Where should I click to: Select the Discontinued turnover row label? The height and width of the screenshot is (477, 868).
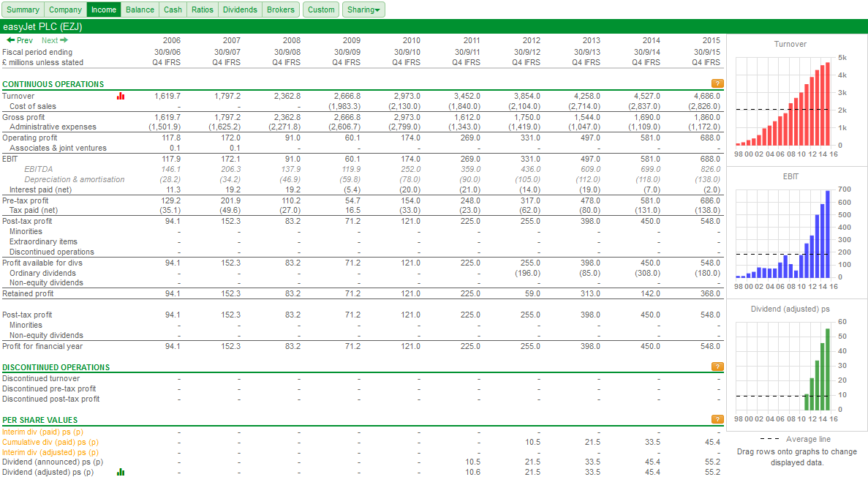[41, 378]
